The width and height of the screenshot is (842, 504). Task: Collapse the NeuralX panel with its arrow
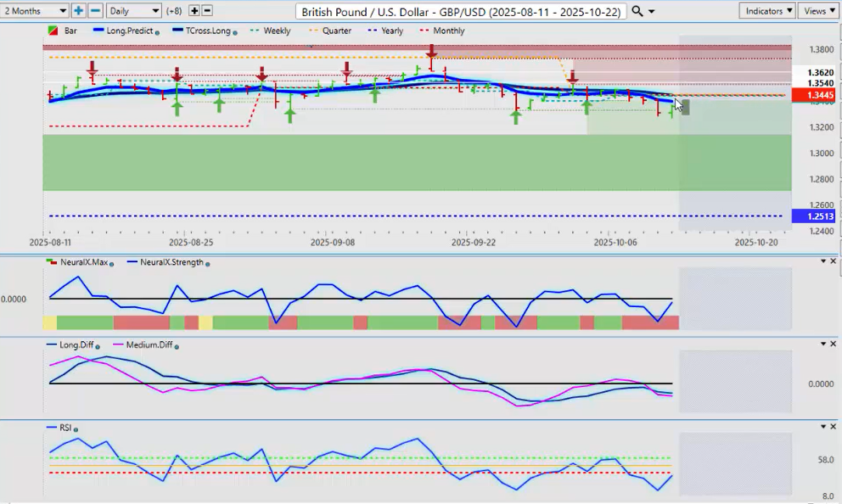[x=822, y=261]
